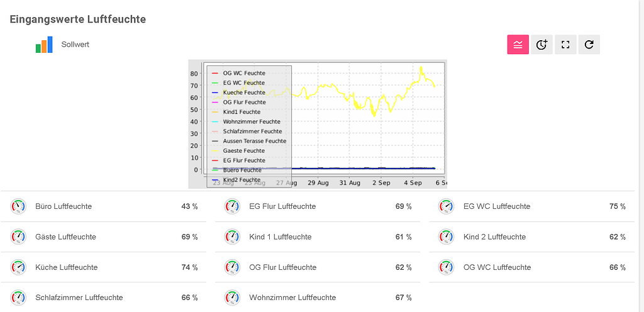Open the Kind 2 Luftfeuchte item

coord(531,237)
